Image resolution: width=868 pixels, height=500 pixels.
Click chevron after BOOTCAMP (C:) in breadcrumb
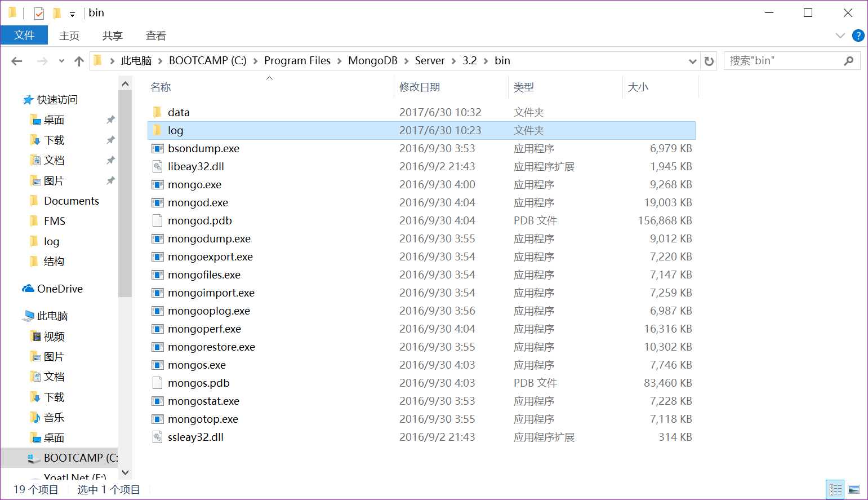pyautogui.click(x=255, y=61)
